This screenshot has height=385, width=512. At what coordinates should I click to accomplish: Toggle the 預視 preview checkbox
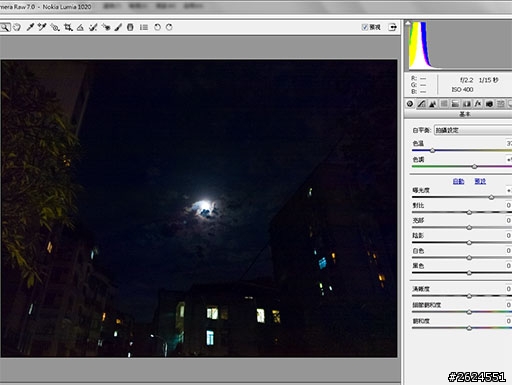(x=365, y=27)
